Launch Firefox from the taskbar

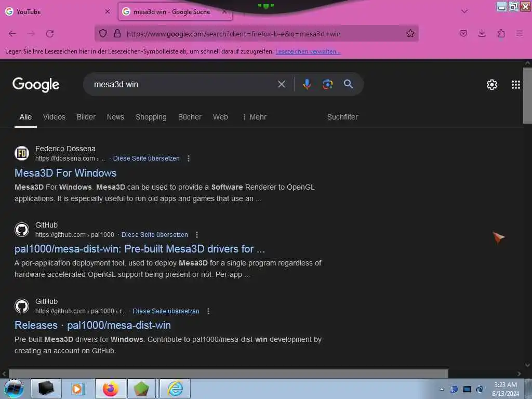click(x=110, y=389)
